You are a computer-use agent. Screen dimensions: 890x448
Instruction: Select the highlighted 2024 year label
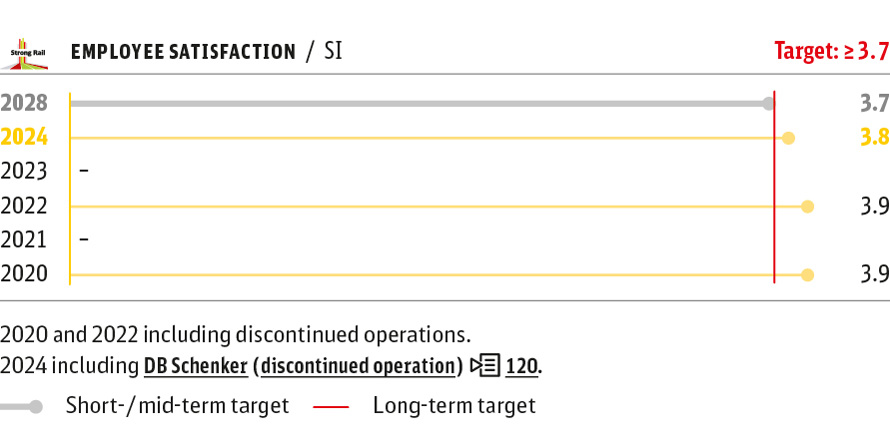tap(24, 138)
